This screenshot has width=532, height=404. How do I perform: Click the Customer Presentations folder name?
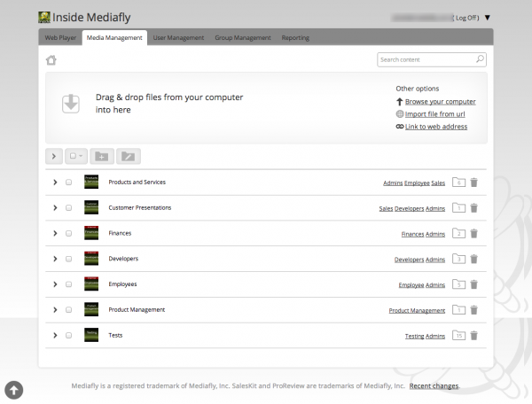point(140,208)
